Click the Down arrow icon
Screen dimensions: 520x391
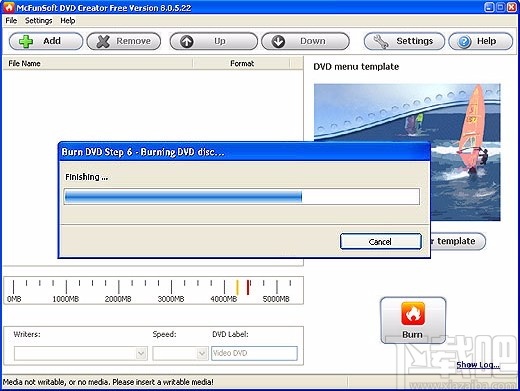278,41
